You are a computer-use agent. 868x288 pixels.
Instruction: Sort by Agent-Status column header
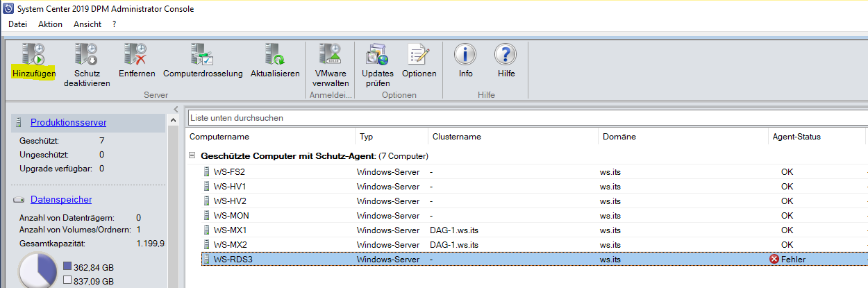[796, 137]
